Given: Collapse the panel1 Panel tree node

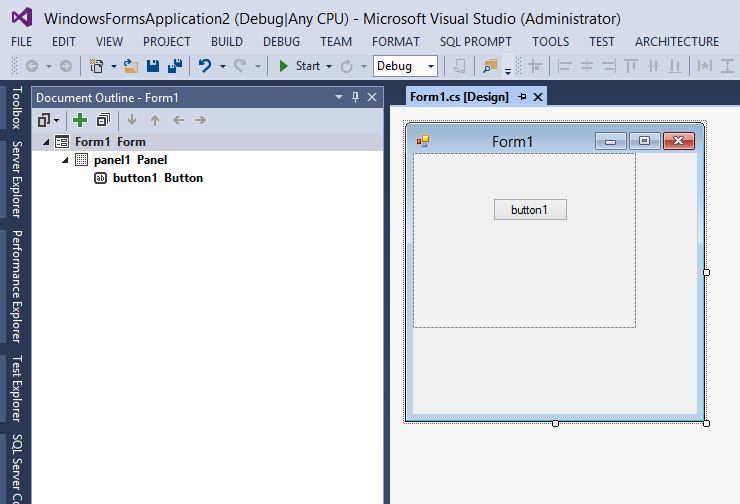Looking at the screenshot, I should (x=65, y=160).
